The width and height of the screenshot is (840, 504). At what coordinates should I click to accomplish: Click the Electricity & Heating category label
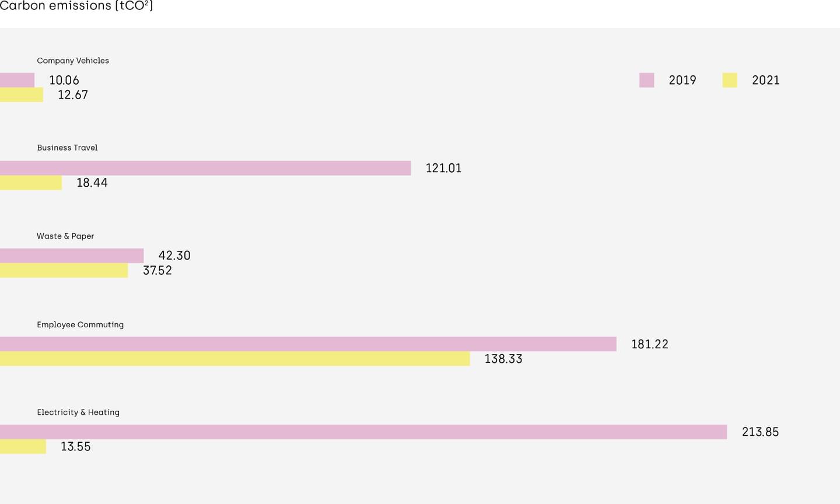[x=78, y=412]
